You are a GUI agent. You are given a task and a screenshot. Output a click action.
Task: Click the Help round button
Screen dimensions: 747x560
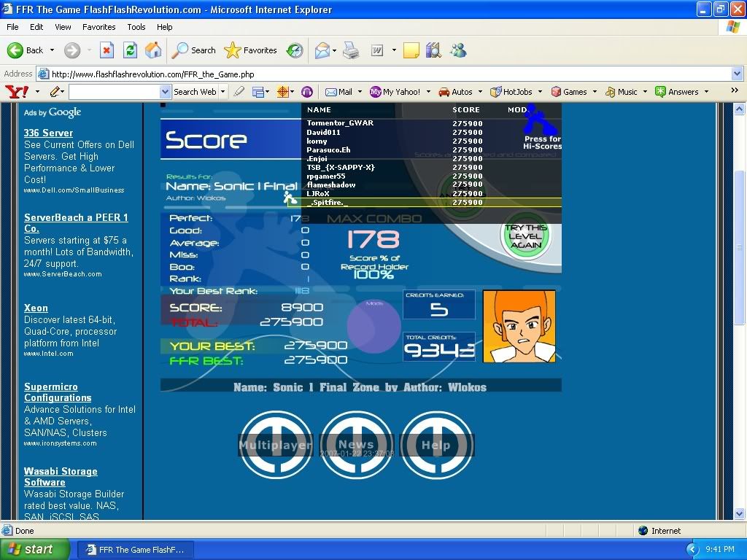click(436, 445)
